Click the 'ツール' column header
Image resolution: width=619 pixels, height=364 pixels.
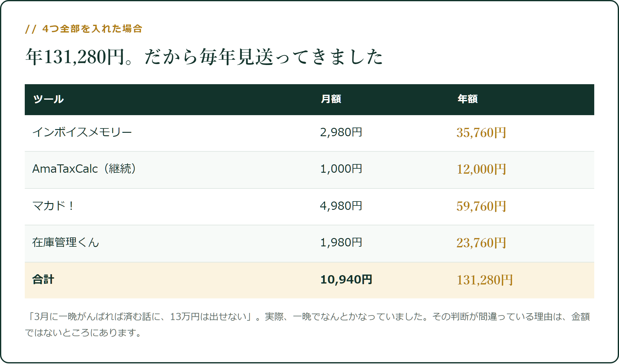48,99
